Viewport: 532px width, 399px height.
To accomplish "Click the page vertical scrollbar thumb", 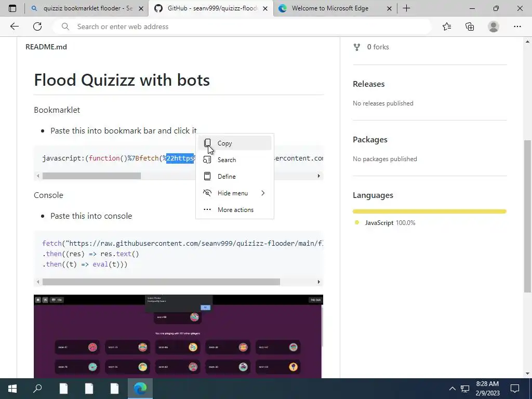I will click(527, 216).
